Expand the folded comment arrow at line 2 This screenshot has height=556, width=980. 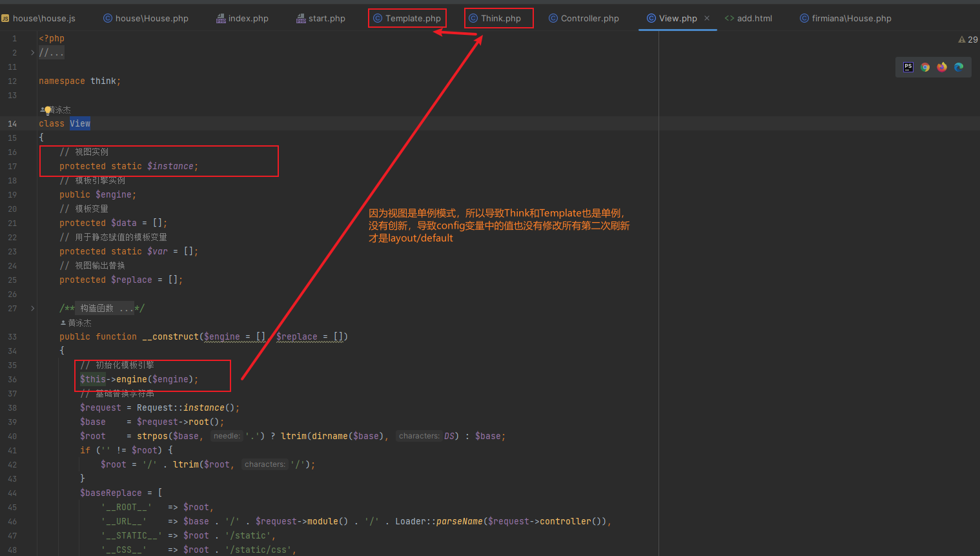tap(32, 52)
